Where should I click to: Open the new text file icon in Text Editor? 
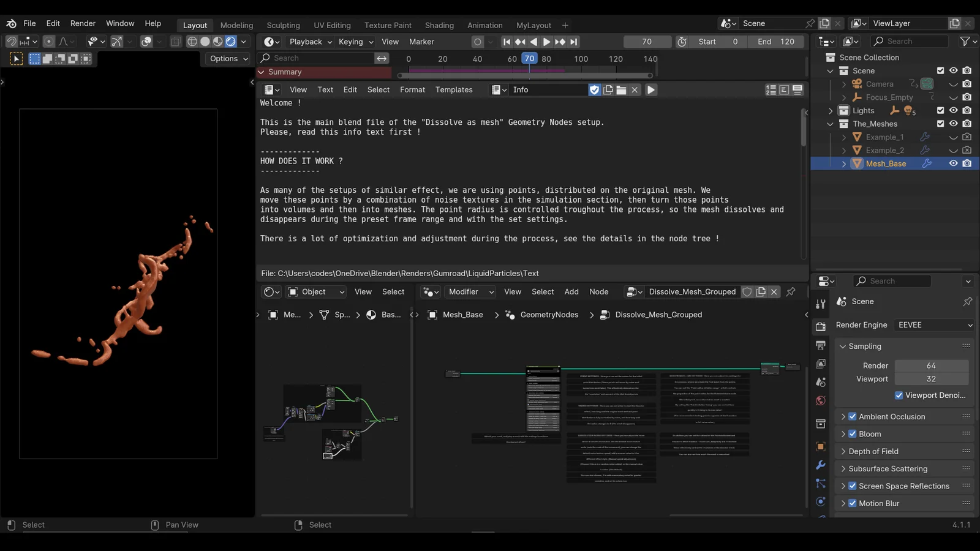[x=608, y=89]
